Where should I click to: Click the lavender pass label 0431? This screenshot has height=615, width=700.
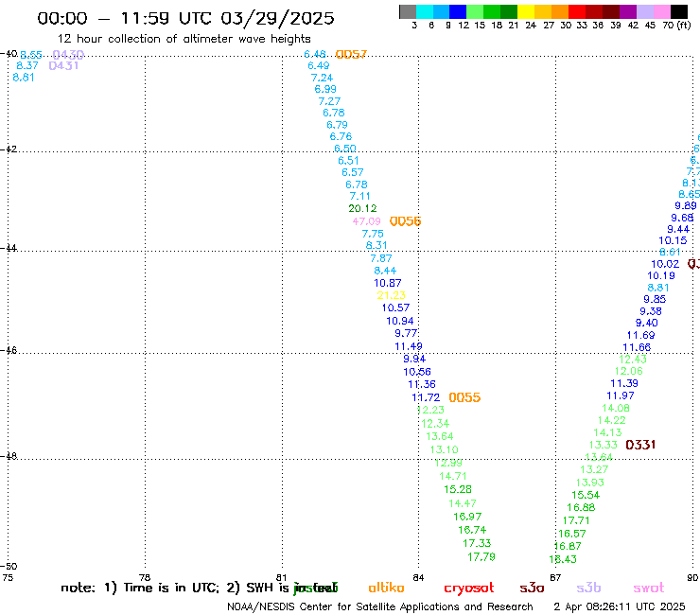point(63,65)
